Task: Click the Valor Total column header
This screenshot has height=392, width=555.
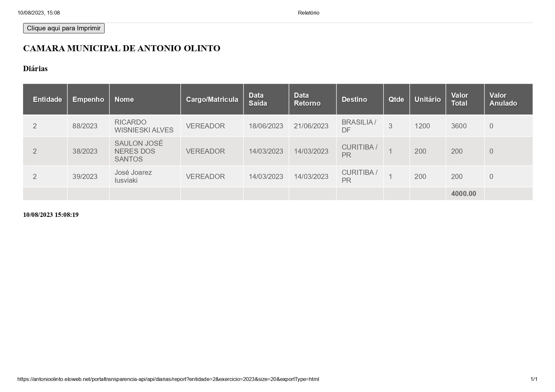Action: [x=459, y=99]
